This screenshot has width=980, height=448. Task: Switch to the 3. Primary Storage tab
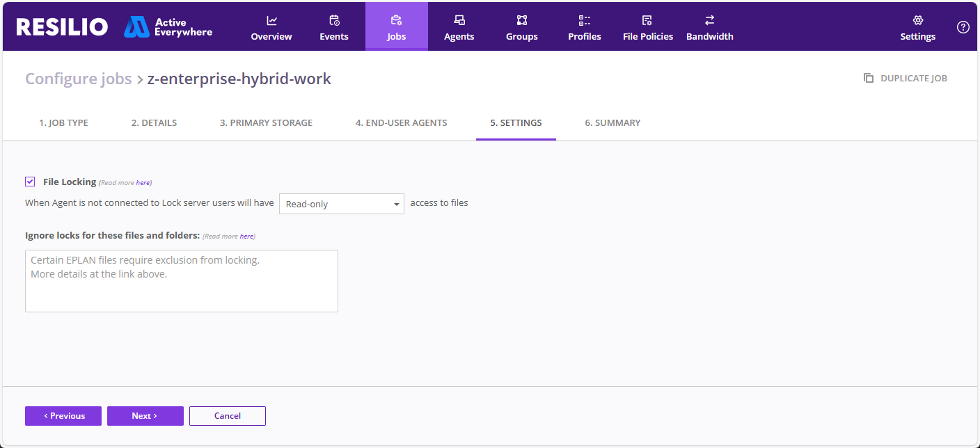[x=266, y=122]
